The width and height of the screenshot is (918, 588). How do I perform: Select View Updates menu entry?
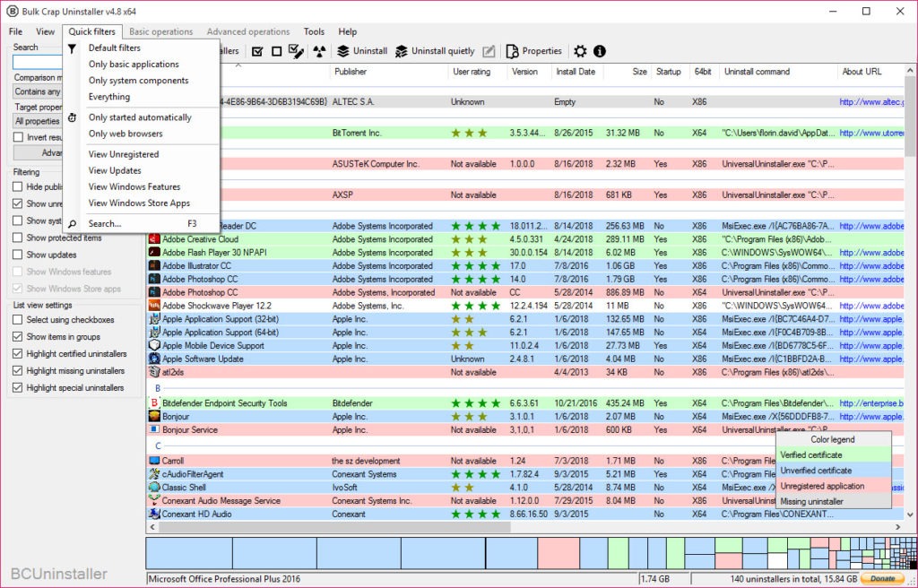point(141,171)
